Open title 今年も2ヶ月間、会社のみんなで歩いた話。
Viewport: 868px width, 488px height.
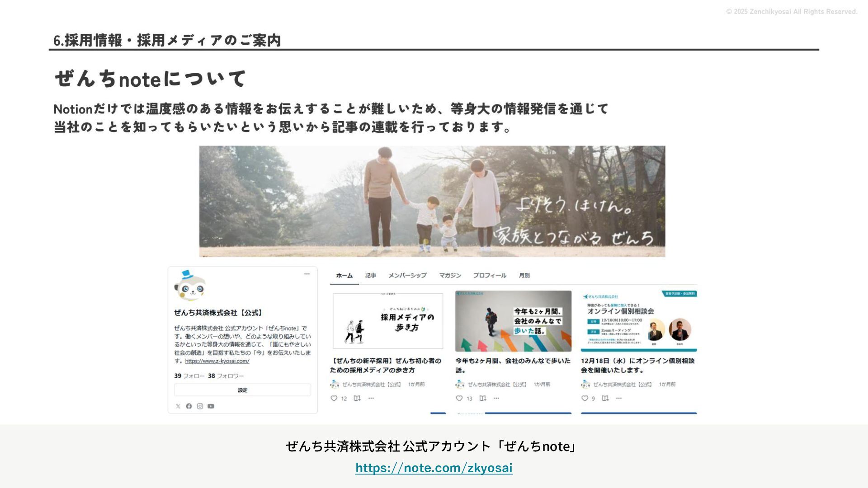[513, 366]
